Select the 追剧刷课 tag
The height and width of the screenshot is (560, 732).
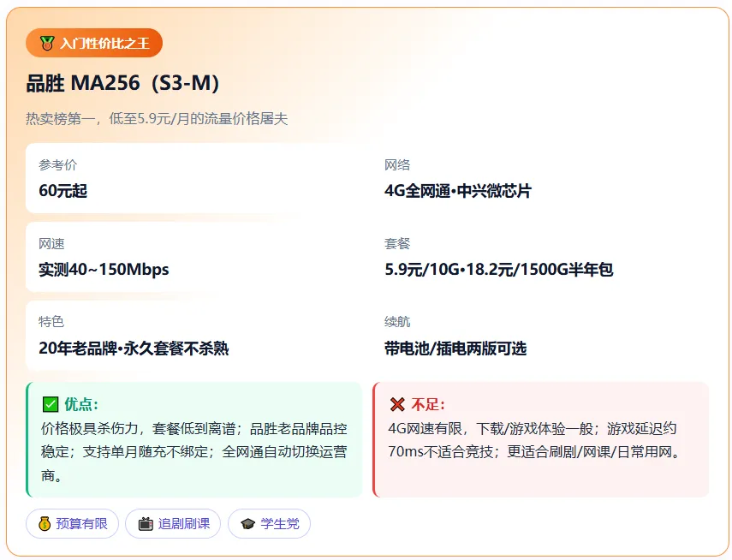click(173, 523)
